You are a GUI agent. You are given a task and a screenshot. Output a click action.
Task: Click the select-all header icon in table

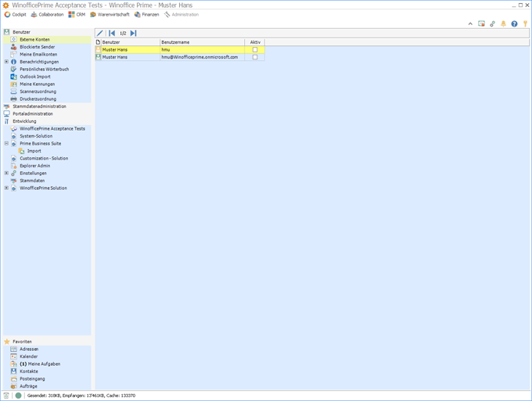(x=98, y=42)
